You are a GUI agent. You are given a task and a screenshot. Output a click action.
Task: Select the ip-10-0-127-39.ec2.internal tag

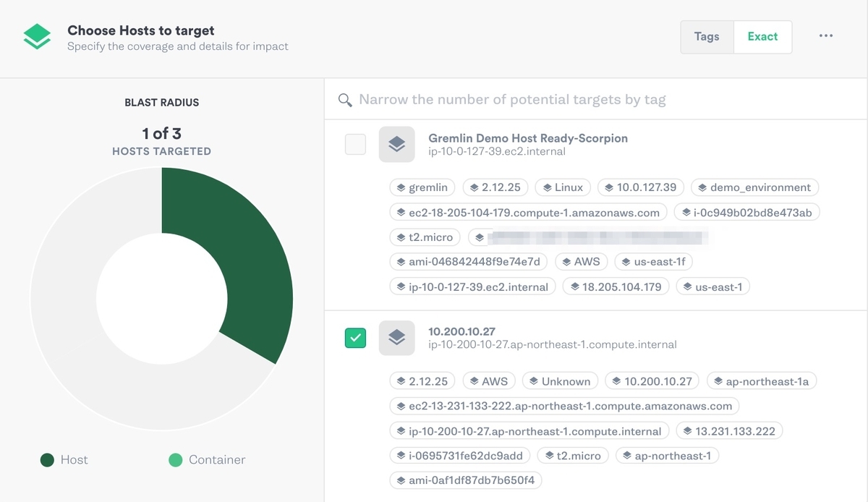(x=472, y=287)
